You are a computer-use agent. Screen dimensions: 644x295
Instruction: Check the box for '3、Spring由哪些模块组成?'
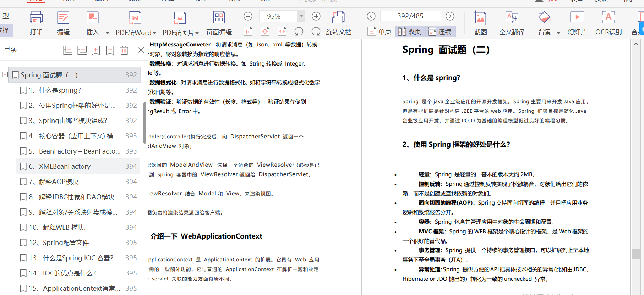pos(23,121)
